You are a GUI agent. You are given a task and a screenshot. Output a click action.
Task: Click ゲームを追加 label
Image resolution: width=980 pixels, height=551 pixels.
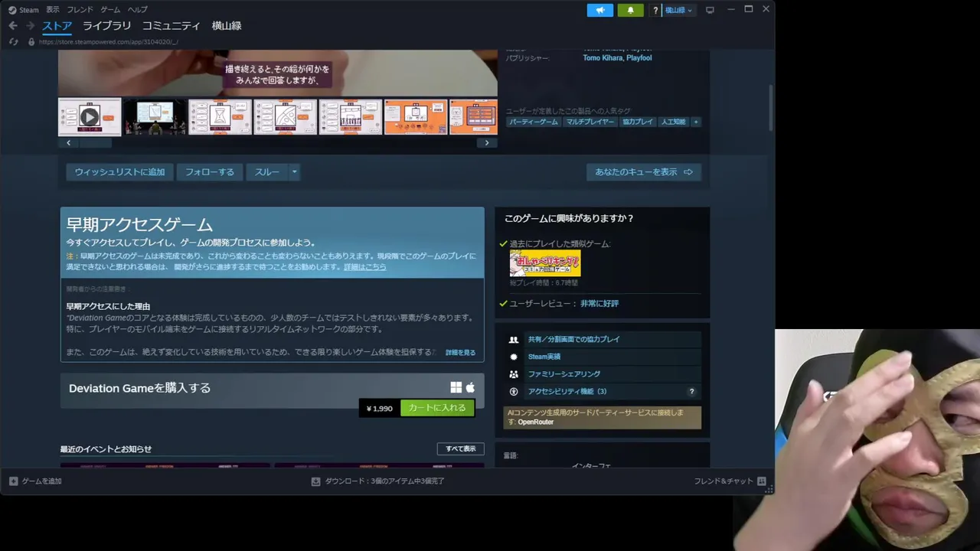41,481
